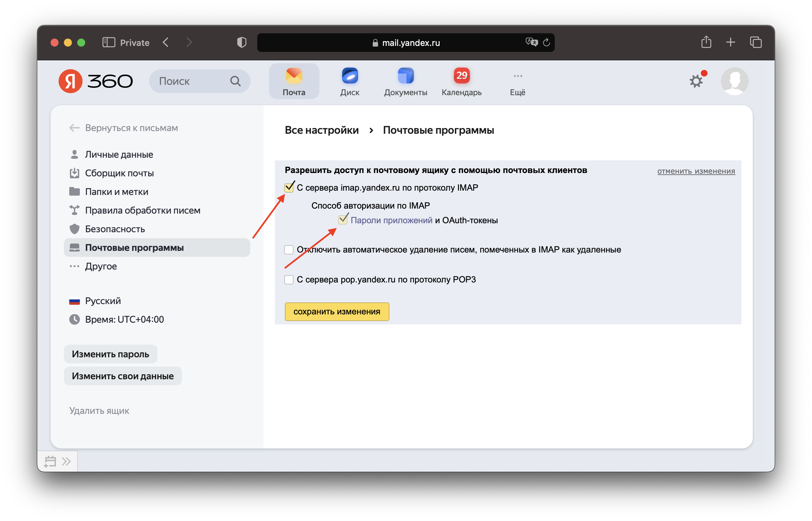Reload the page with refresh icon
The width and height of the screenshot is (812, 521).
(x=546, y=43)
